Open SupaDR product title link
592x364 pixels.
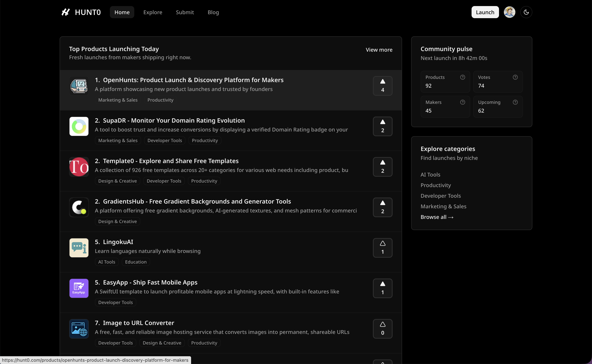[x=174, y=120]
